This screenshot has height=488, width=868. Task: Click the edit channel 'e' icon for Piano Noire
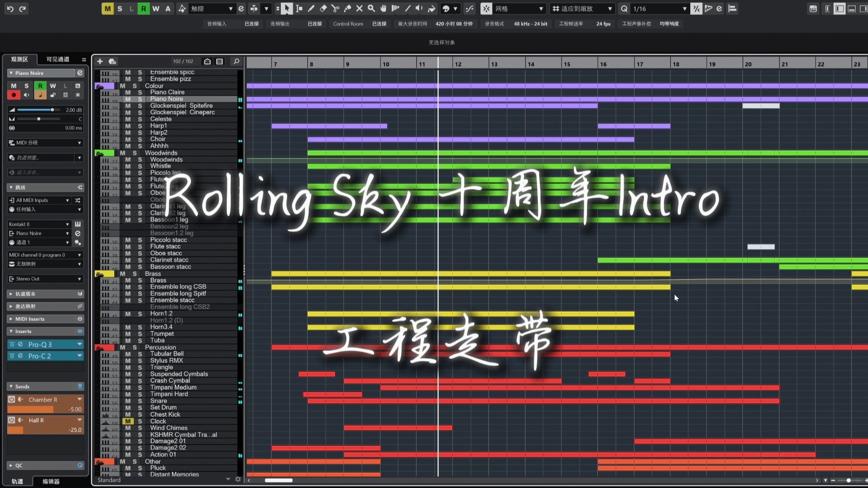(80, 73)
